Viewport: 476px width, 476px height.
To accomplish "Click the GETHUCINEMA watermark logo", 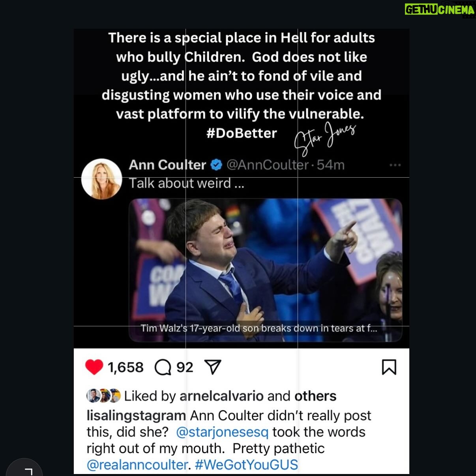I will coord(440,10).
